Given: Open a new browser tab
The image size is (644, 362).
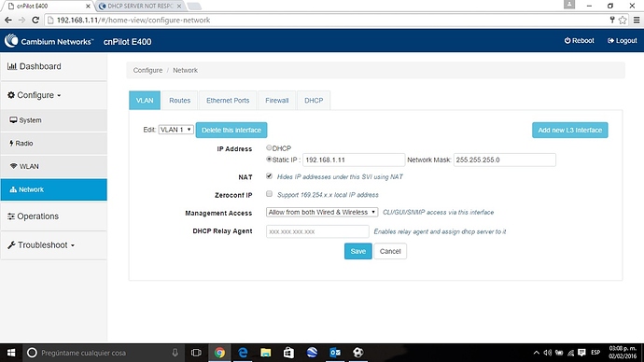Looking at the screenshot, I should [x=194, y=7].
